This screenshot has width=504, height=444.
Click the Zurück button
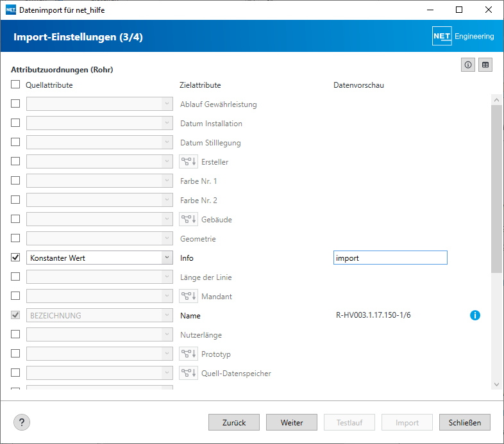234,422
